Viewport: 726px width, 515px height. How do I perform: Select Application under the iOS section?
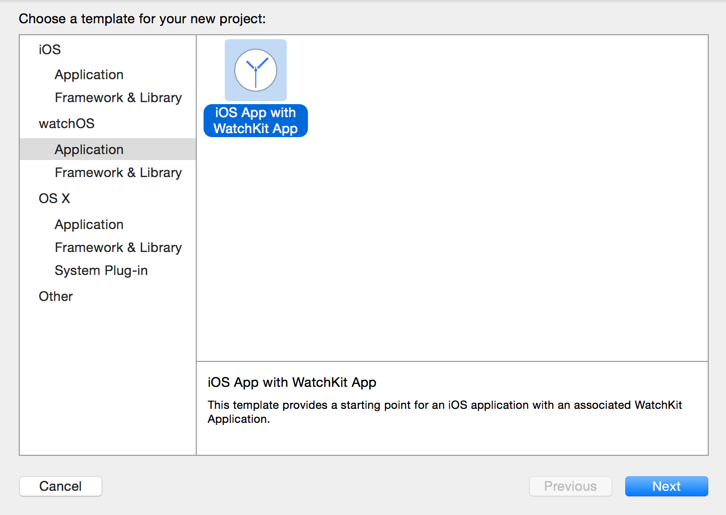pos(89,75)
